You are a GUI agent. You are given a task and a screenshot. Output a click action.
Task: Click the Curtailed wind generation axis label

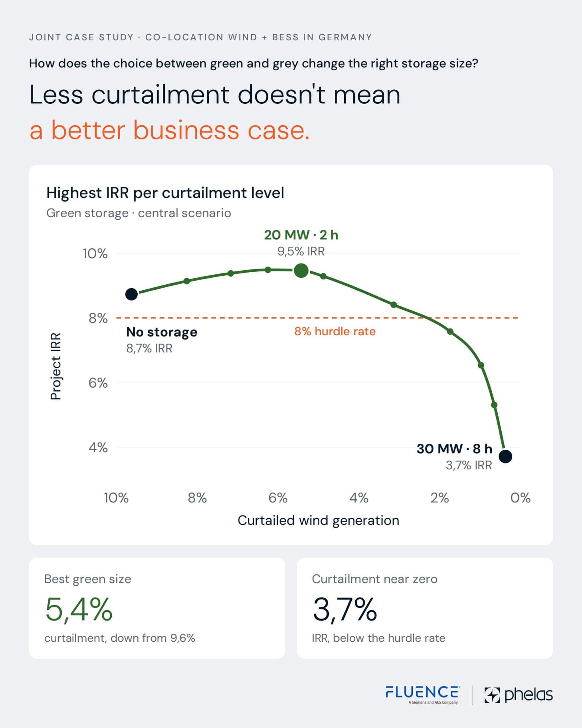pyautogui.click(x=318, y=520)
